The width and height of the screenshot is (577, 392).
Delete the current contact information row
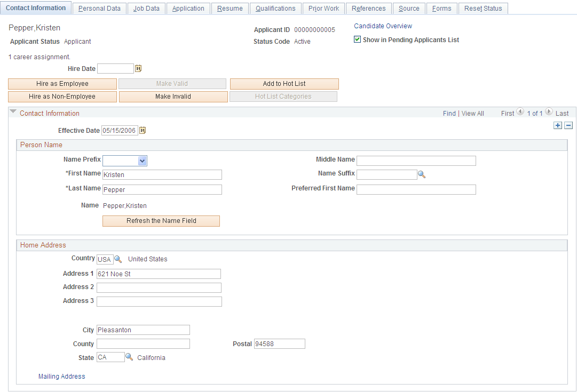pyautogui.click(x=568, y=125)
